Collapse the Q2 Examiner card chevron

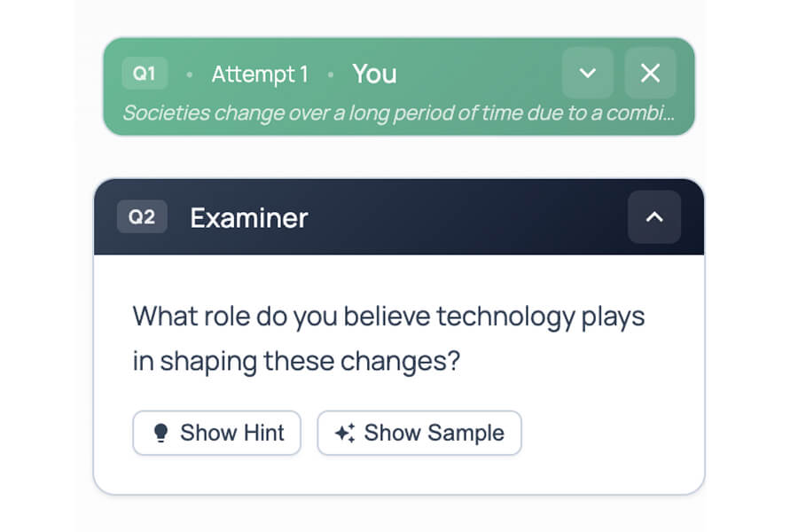pos(654,216)
